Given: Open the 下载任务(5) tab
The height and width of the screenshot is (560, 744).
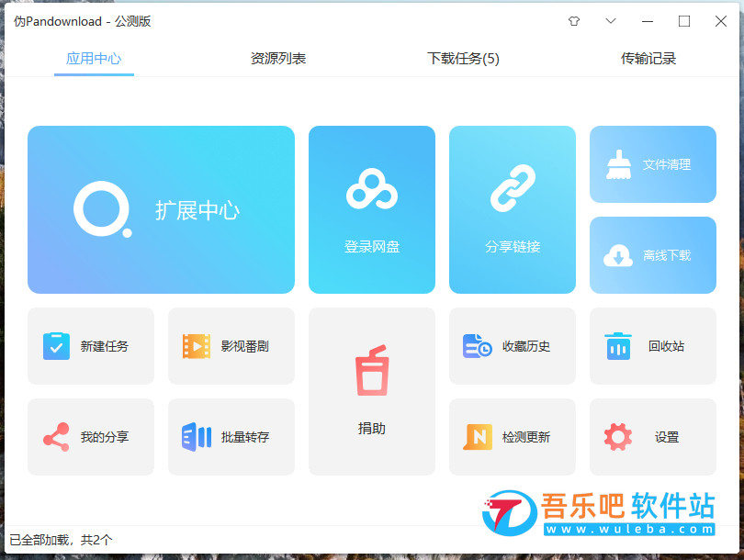Looking at the screenshot, I should (463, 59).
